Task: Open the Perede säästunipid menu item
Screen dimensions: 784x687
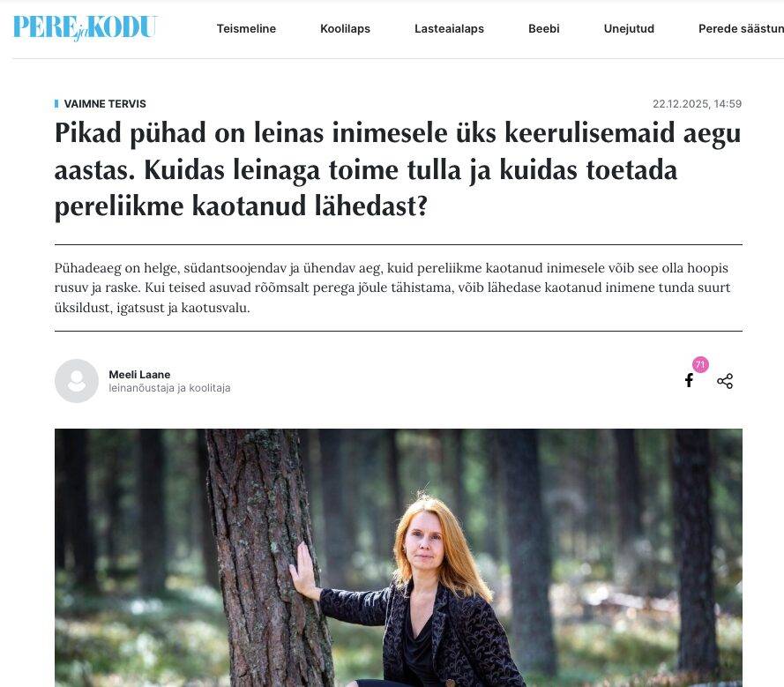Action: coord(741,28)
